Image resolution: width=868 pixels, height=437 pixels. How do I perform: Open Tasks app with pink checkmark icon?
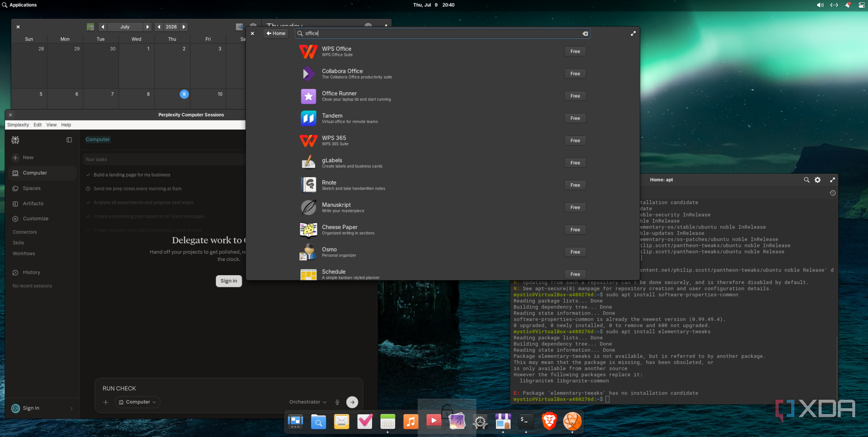(x=365, y=422)
